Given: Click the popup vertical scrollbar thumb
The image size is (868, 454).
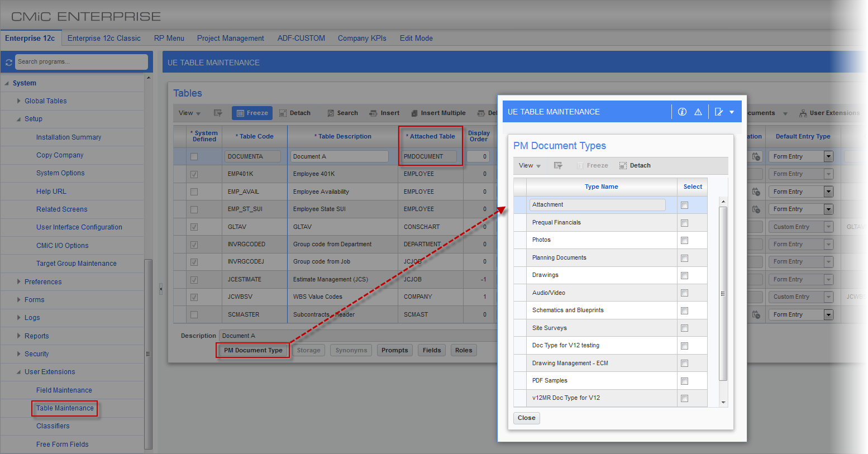Looking at the screenshot, I should click(x=723, y=293).
